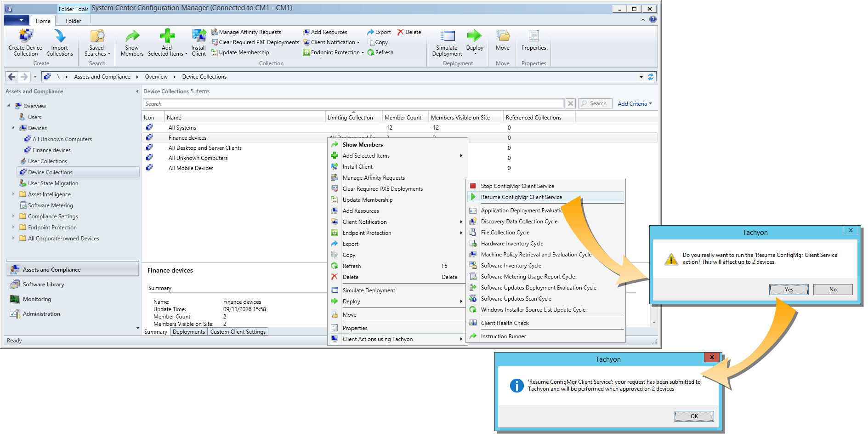Switch to the Folder ribbon tab
The width and height of the screenshot is (868, 438).
coord(73,21)
